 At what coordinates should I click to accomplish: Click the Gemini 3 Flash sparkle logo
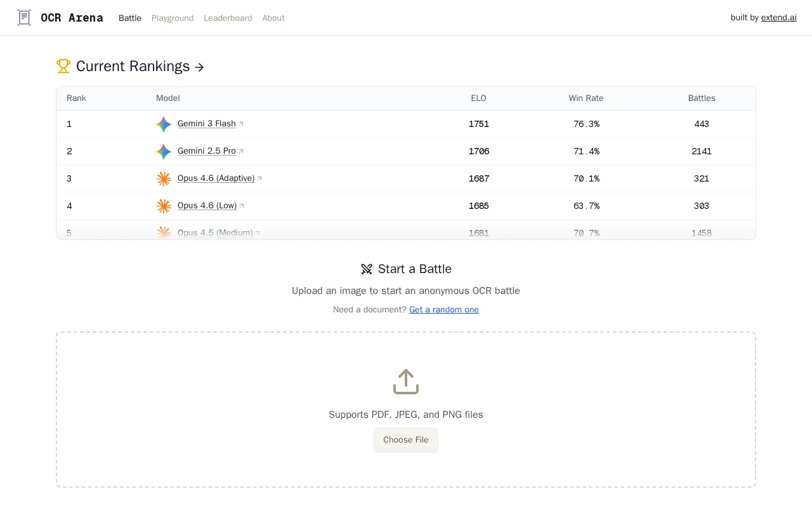164,124
